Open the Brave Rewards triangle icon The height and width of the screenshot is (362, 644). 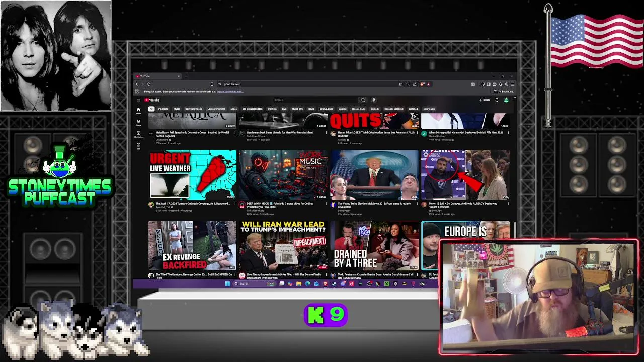[x=429, y=84]
